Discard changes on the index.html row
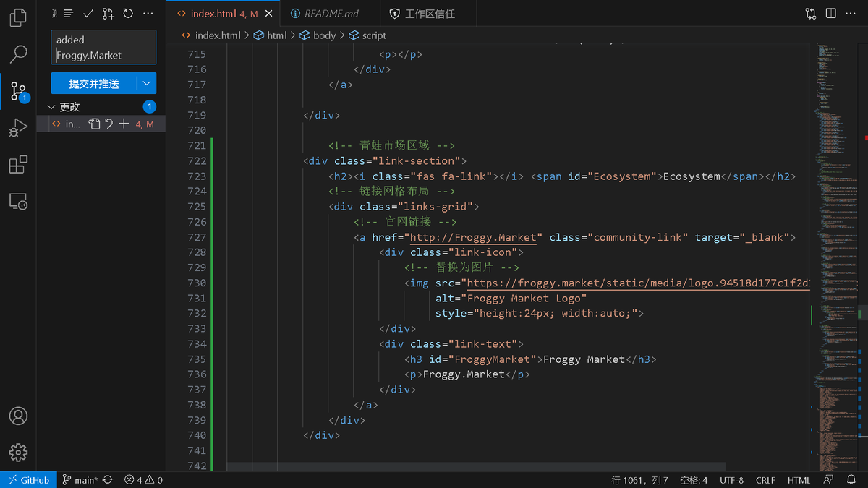Image resolution: width=868 pixels, height=488 pixels. tap(109, 124)
